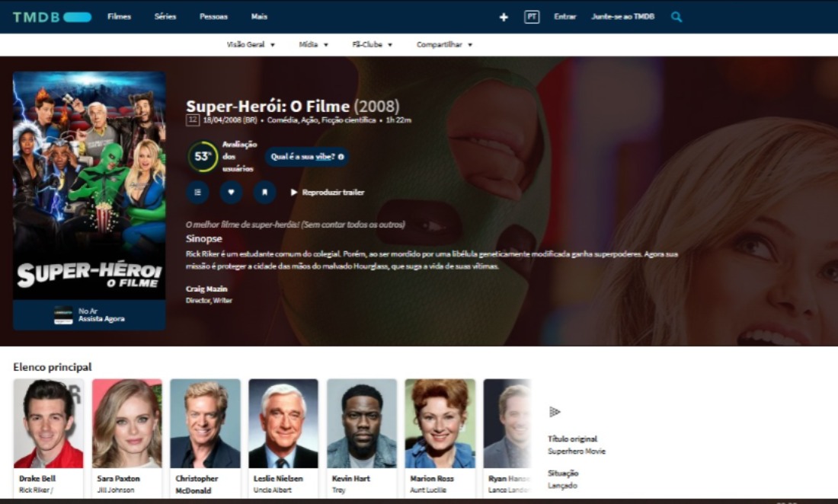Viewport: 838px width, 504px height.
Task: Add movie to watchlist bookmark icon
Action: pyautogui.click(x=264, y=193)
